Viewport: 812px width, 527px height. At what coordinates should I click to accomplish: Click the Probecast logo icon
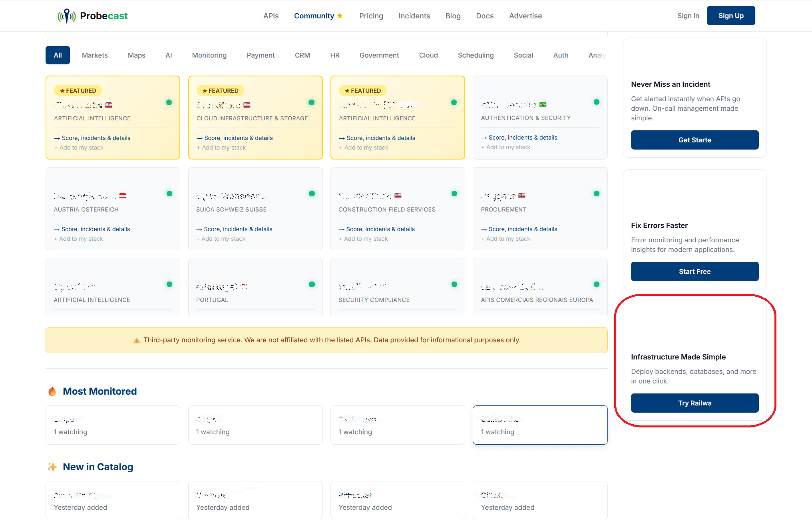[66, 16]
